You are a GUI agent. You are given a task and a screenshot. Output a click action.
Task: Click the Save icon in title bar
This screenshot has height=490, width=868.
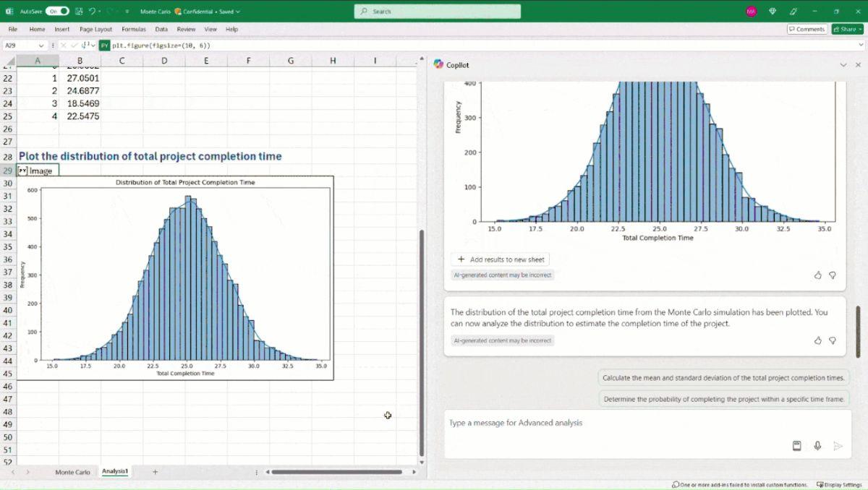pyautogui.click(x=79, y=12)
